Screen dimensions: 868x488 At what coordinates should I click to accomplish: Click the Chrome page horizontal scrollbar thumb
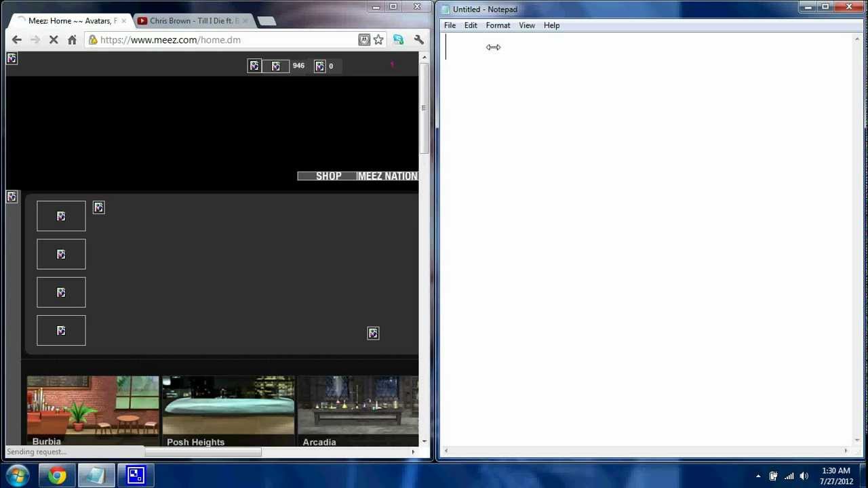[x=202, y=452]
